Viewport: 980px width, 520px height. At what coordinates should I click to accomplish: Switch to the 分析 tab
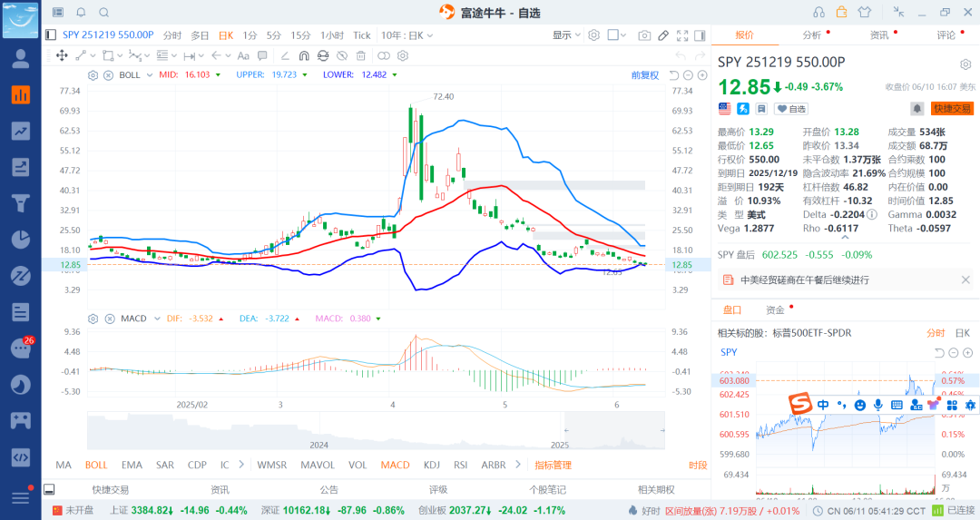tap(812, 35)
